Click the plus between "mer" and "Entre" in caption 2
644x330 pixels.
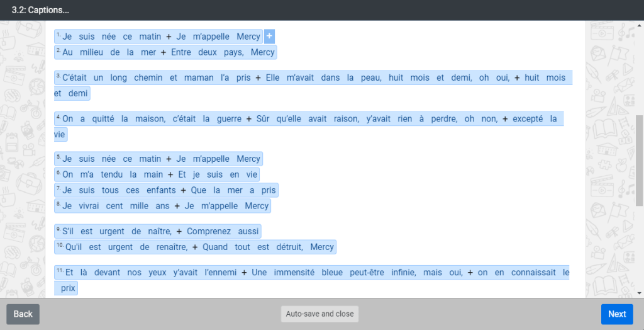tap(164, 52)
